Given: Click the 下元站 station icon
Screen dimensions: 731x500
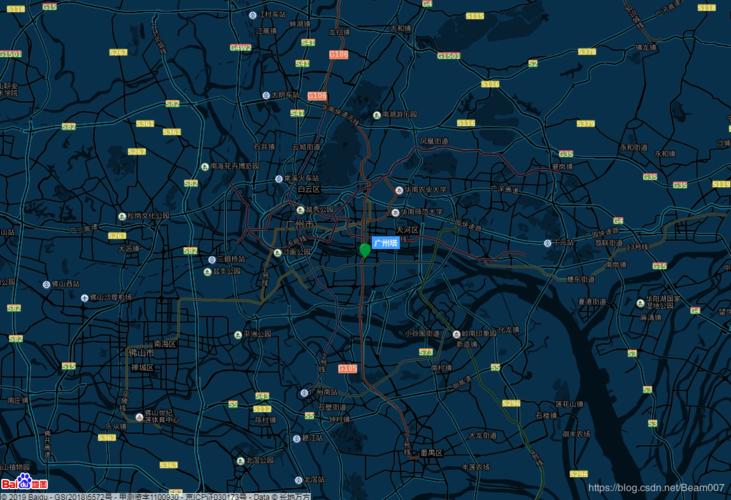Looking at the screenshot, I should click(547, 243).
